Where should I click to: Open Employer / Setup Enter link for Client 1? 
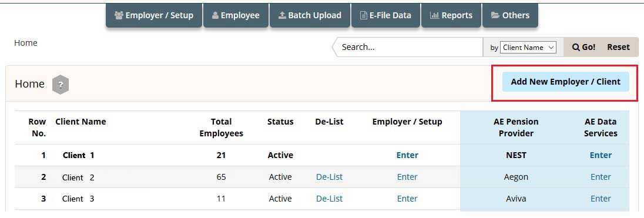click(x=407, y=155)
